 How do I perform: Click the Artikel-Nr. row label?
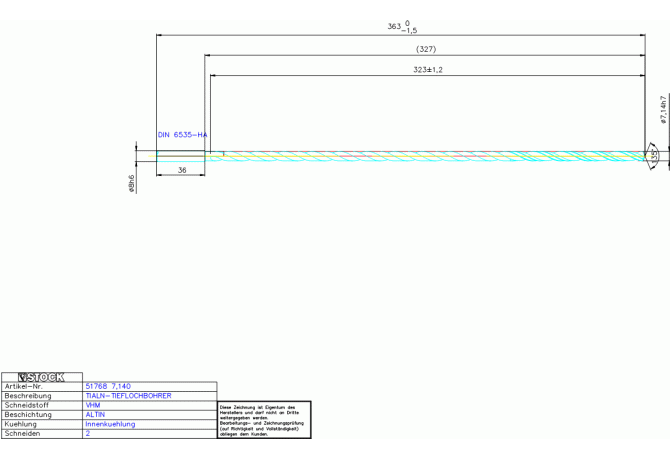click(24, 386)
